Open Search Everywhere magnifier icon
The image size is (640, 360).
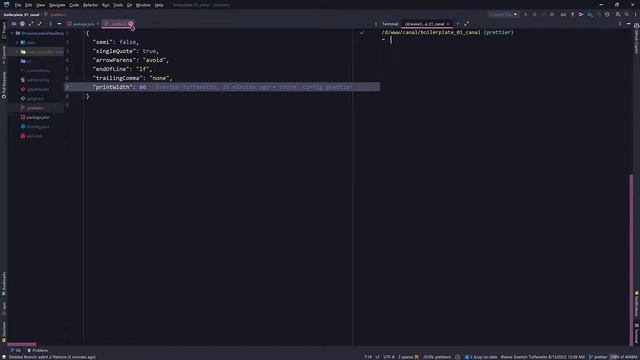(x=627, y=14)
